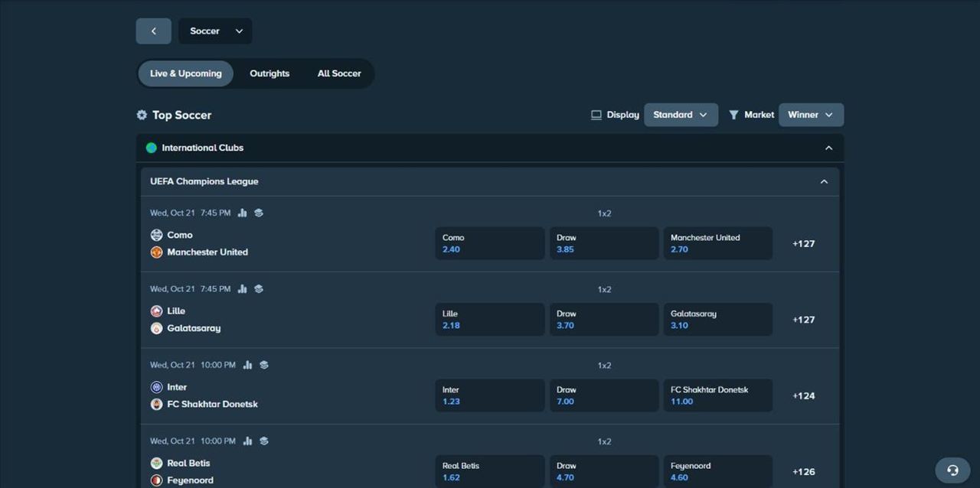Click the Market filter funnel icon

coord(733,115)
